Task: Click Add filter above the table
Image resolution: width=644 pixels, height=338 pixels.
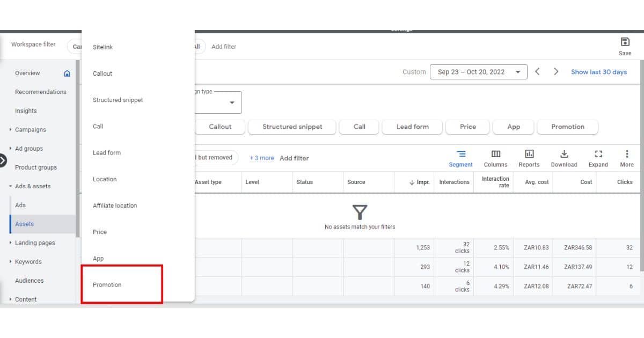Action: click(294, 158)
